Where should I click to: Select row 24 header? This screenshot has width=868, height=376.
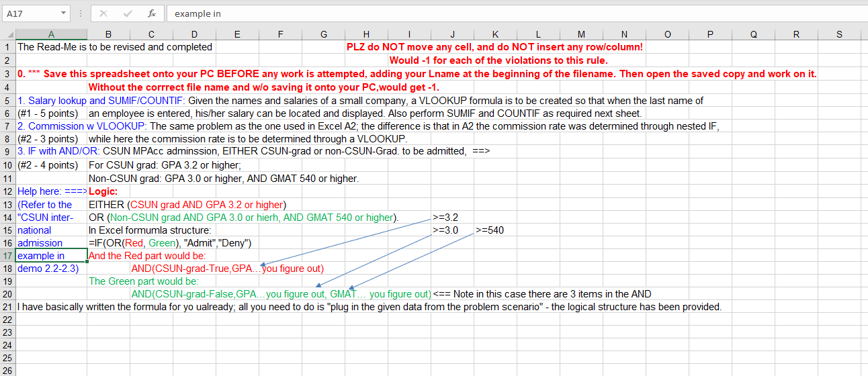click(x=7, y=346)
